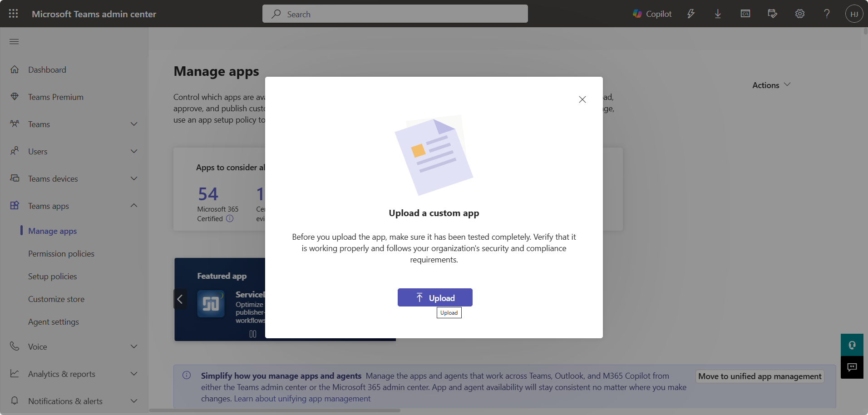Viewport: 868px width, 415px height.
Task: Collapse the Teams apps section
Action: coord(134,206)
